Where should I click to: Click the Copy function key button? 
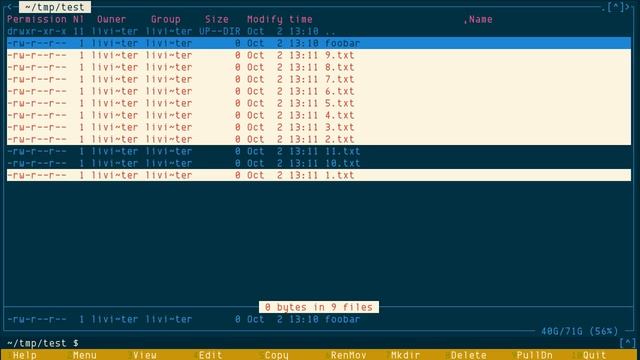tap(277, 355)
